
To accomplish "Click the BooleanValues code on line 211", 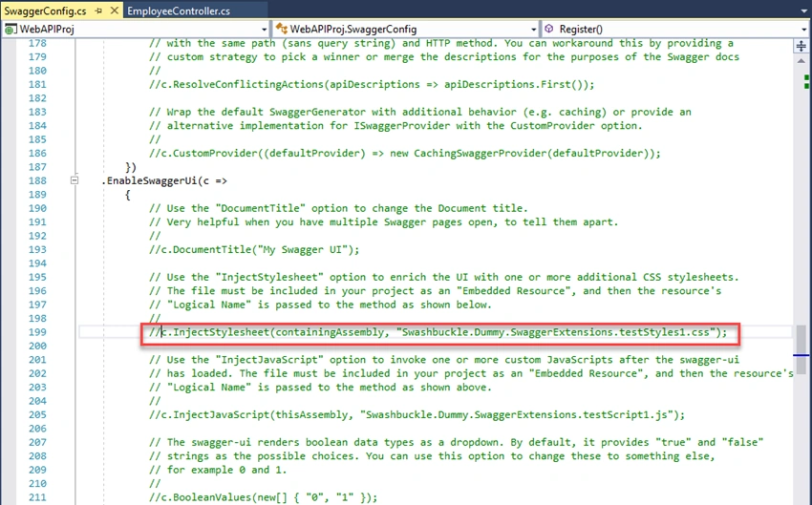I will point(263,497).
